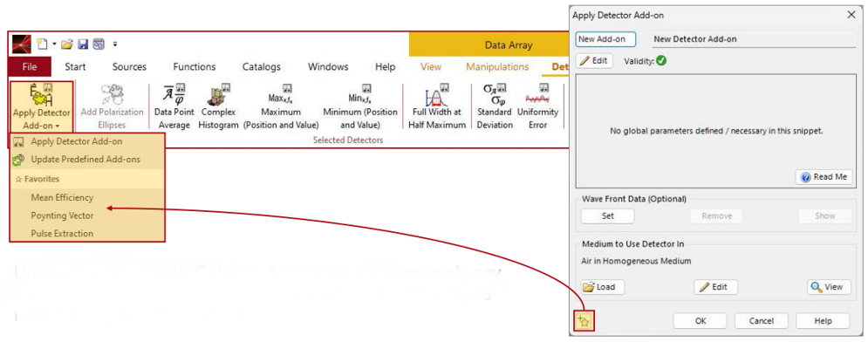
Task: Open the Functions ribbon tab
Action: click(x=195, y=67)
